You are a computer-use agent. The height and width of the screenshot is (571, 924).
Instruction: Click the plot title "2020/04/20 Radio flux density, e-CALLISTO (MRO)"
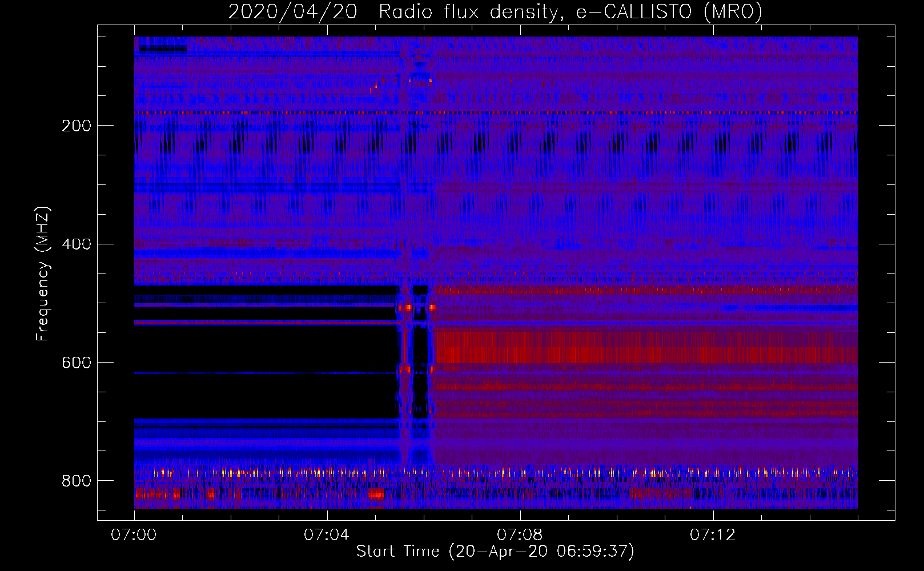click(495, 11)
